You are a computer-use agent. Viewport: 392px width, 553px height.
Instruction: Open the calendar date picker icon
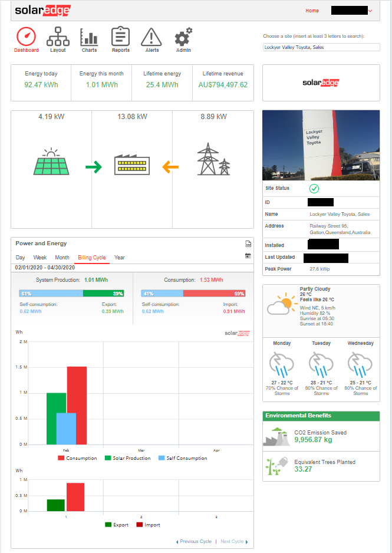(x=248, y=256)
